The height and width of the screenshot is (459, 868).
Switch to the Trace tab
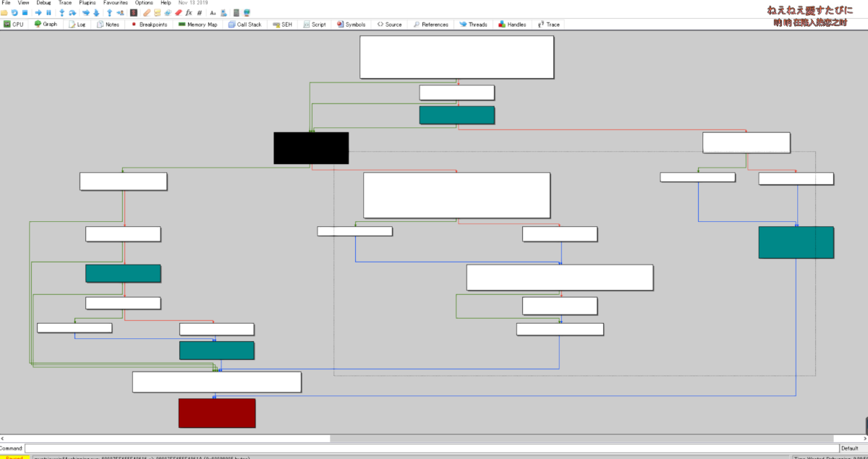click(548, 25)
